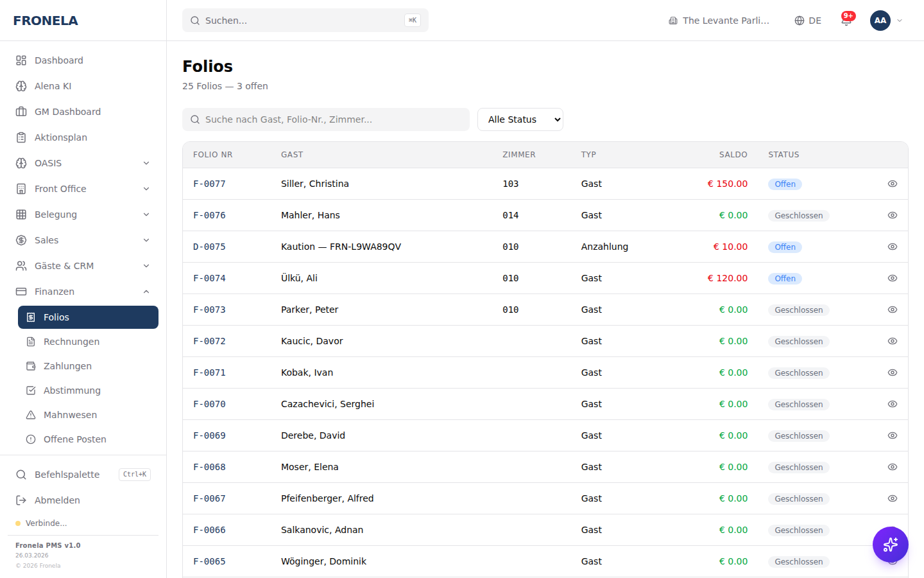Open Befehlspalette command palette

click(67, 475)
